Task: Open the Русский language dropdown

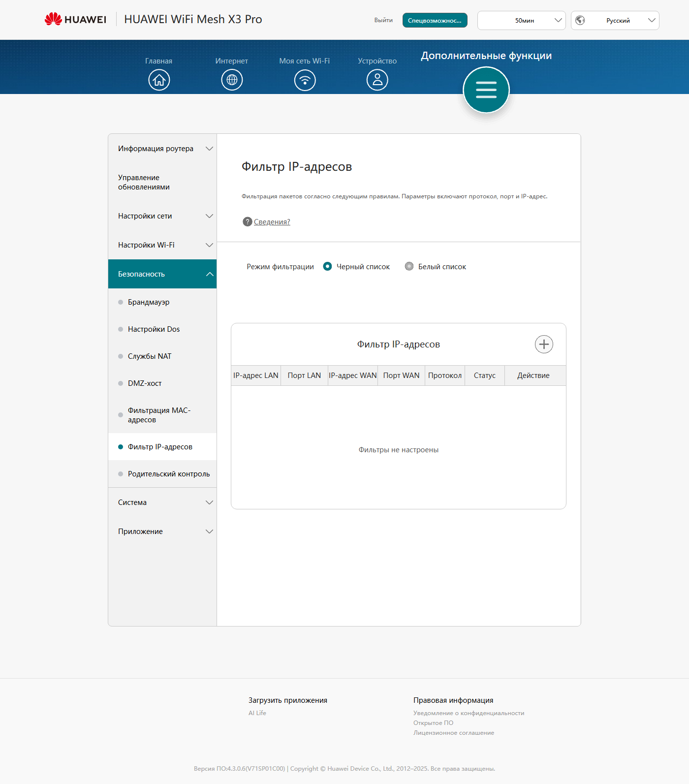Action: coord(615,20)
